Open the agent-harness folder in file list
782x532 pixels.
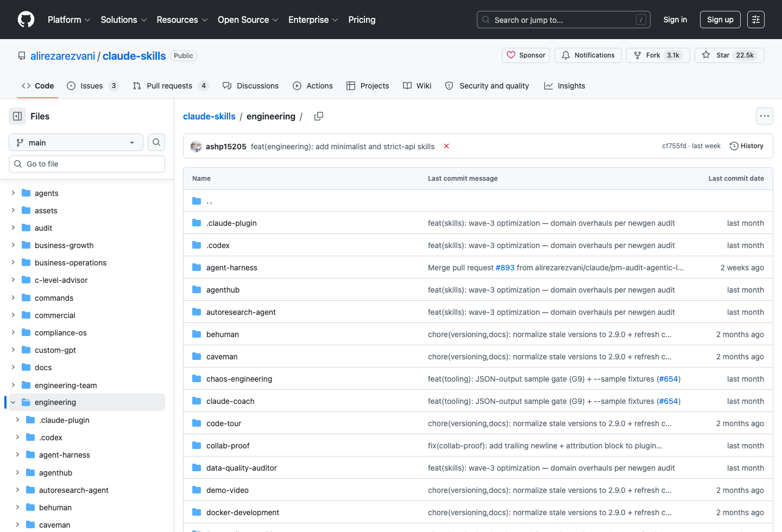232,268
